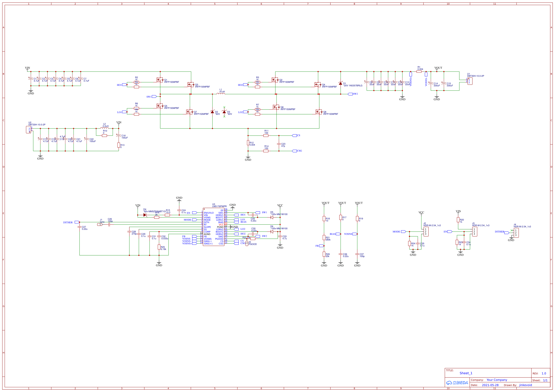Click header J2 HDR-M-2.54_1x3
The width and height of the screenshot is (555, 392).
(426, 232)
